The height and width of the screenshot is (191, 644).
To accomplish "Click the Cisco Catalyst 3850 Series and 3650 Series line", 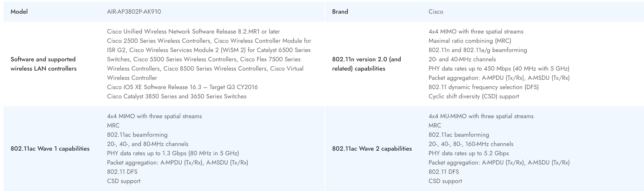I will coord(176,96).
